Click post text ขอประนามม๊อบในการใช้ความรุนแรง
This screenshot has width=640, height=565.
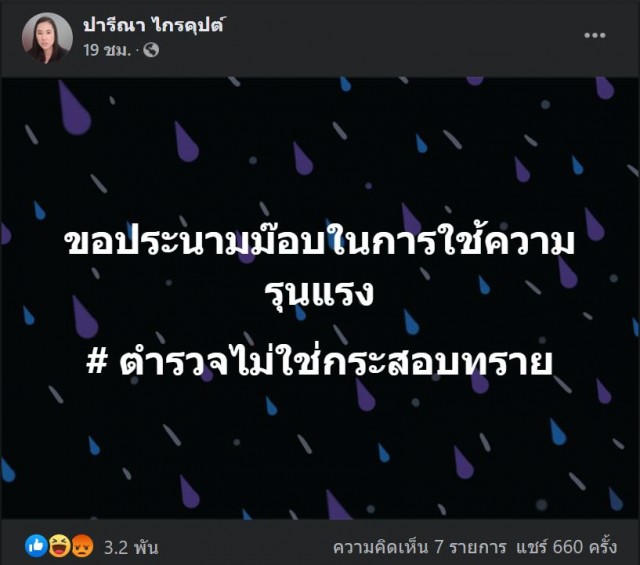pos(320,267)
